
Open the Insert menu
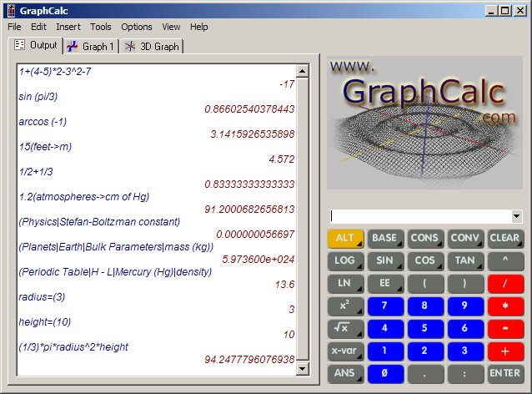[x=68, y=27]
